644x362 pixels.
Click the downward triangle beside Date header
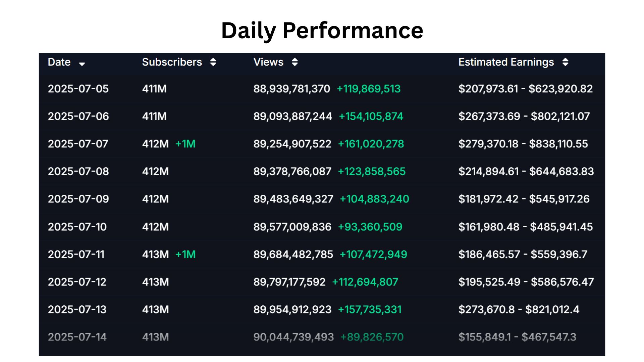point(83,64)
